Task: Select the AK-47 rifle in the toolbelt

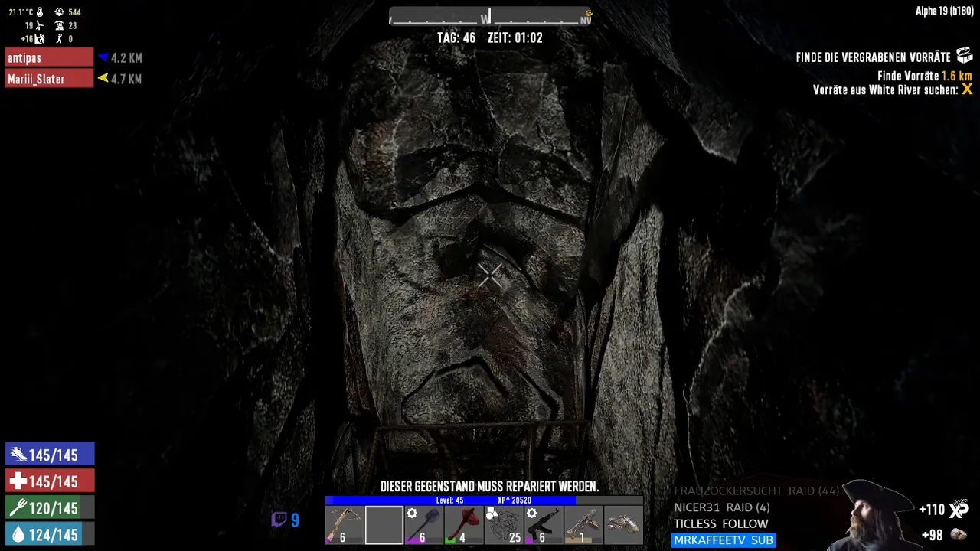Action: click(x=544, y=525)
